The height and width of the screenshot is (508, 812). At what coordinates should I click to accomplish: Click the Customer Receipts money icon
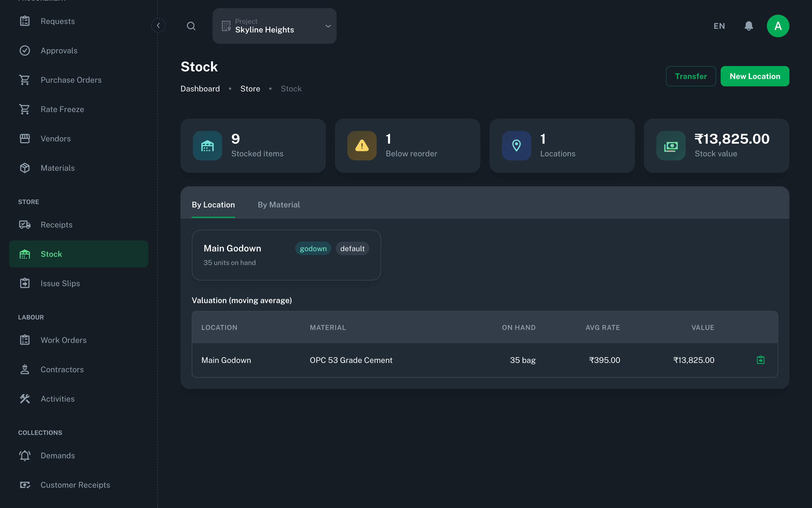point(25,485)
